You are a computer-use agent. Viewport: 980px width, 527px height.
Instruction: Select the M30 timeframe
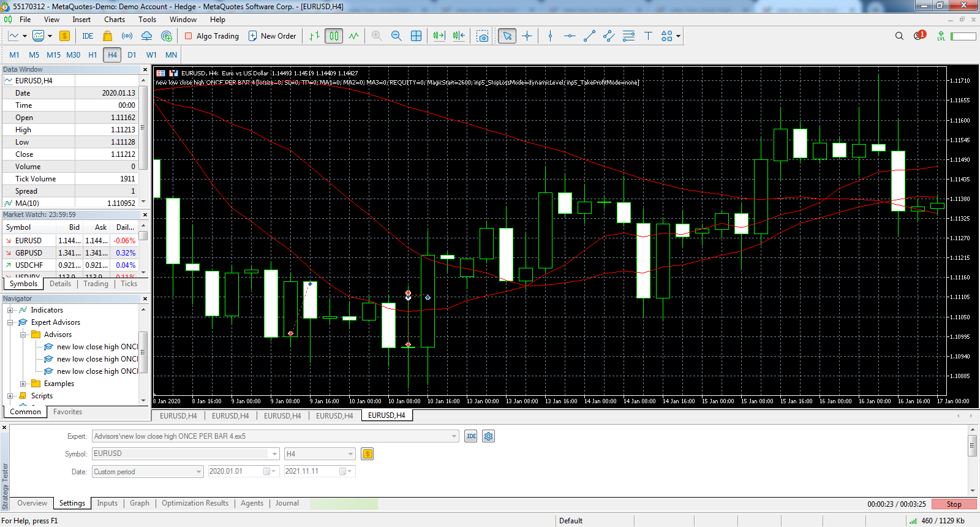point(73,55)
